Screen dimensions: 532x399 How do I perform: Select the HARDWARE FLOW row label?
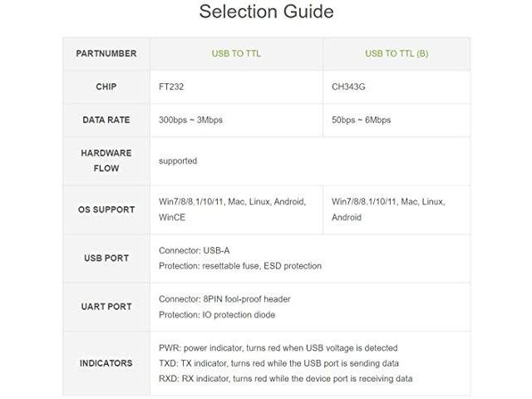(106, 160)
